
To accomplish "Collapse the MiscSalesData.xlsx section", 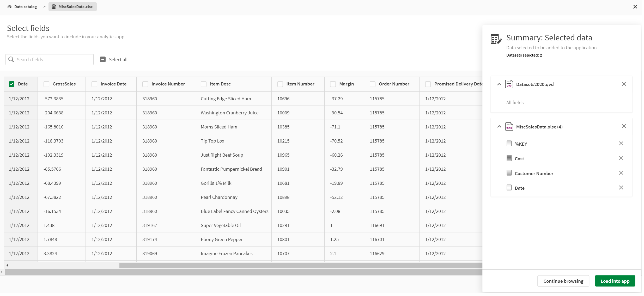I will (x=500, y=126).
